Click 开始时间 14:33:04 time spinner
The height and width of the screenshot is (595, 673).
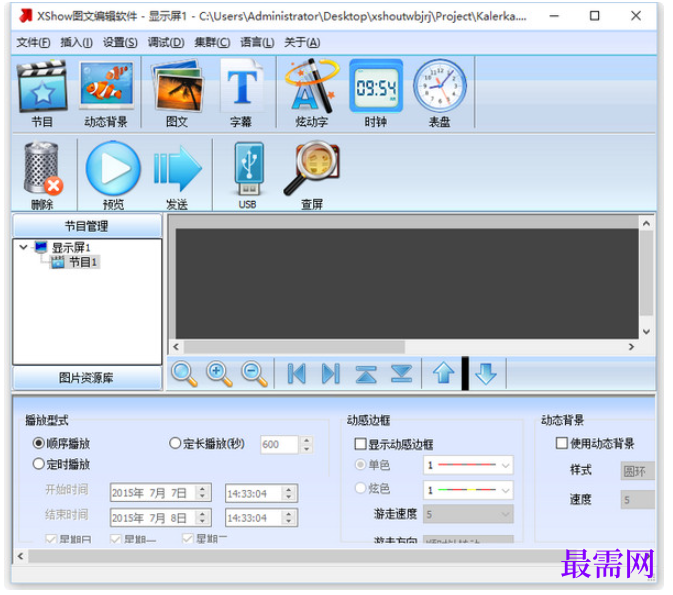[289, 493]
